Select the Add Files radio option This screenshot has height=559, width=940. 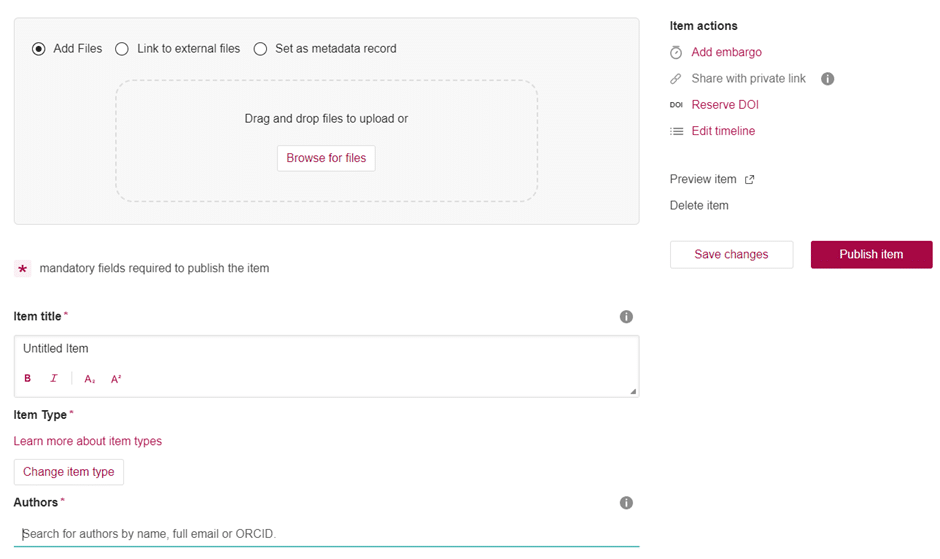39,48
